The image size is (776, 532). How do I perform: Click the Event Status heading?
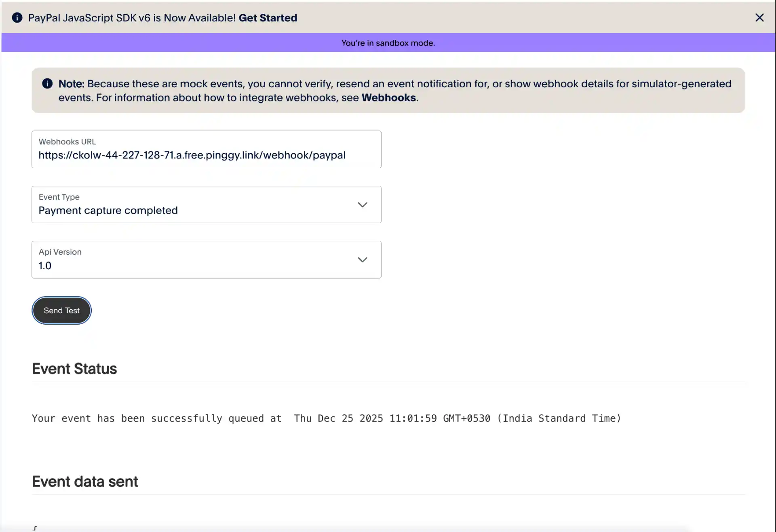[74, 368]
